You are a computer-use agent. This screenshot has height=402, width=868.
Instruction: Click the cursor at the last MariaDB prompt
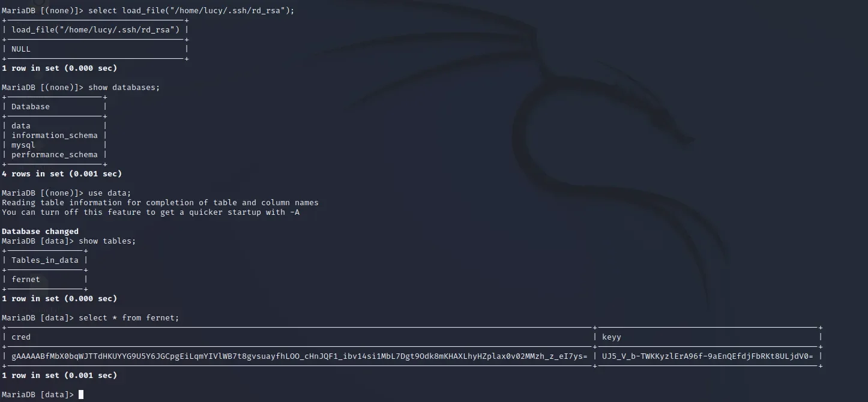(81, 394)
